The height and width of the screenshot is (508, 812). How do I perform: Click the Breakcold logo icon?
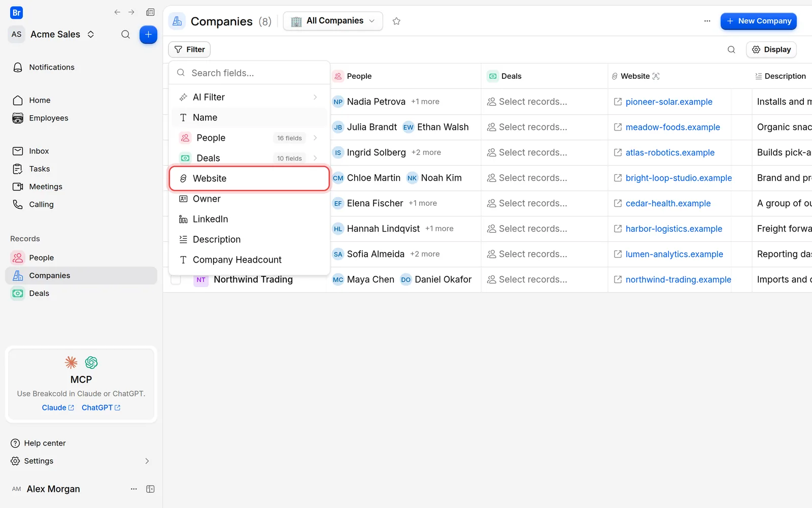pos(16,13)
